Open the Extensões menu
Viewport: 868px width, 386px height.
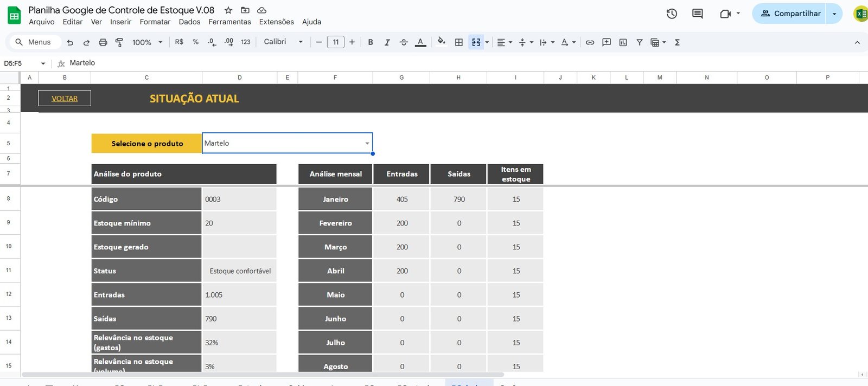click(x=277, y=22)
